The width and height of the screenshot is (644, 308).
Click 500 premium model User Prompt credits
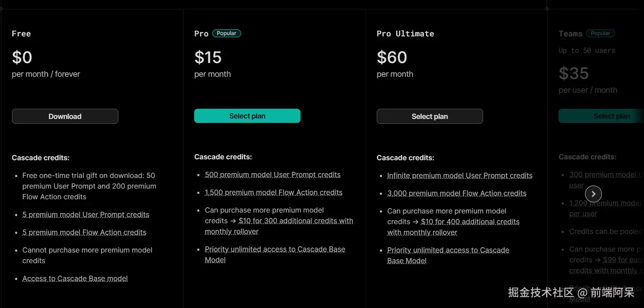tap(273, 175)
